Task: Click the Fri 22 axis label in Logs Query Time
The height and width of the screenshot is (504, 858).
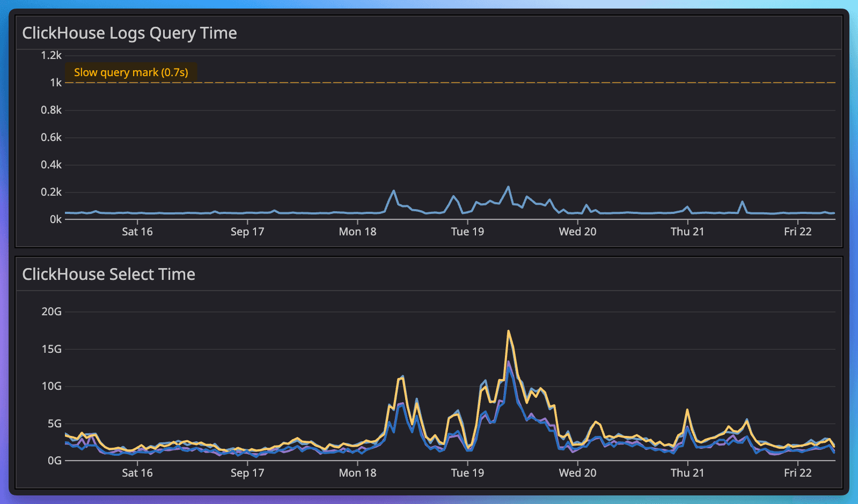Action: 798,232
